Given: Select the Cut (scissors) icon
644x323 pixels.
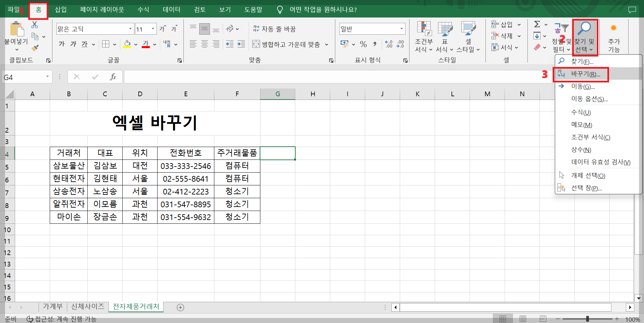Looking at the screenshot, I should click(x=35, y=25).
